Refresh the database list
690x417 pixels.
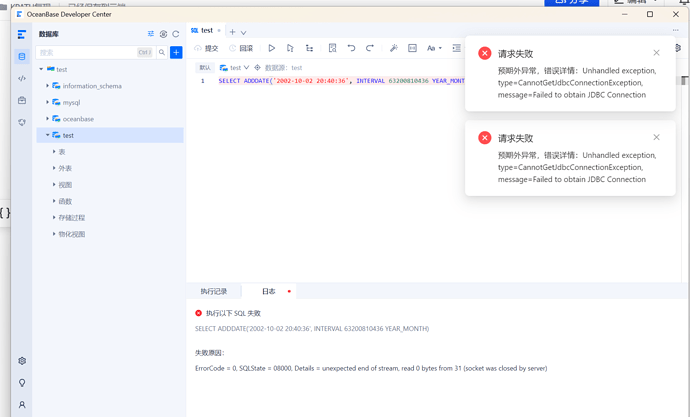[176, 34]
